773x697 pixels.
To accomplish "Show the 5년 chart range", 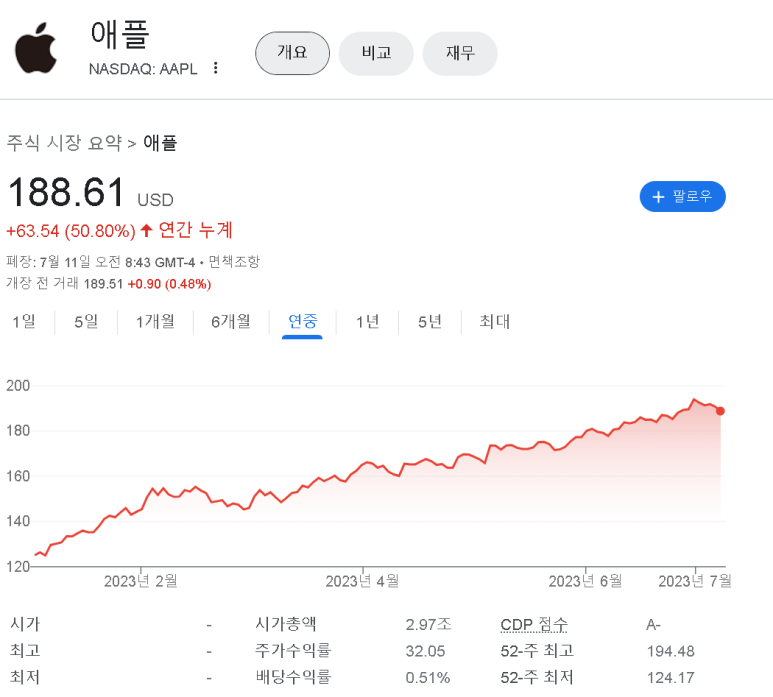I will tap(430, 322).
